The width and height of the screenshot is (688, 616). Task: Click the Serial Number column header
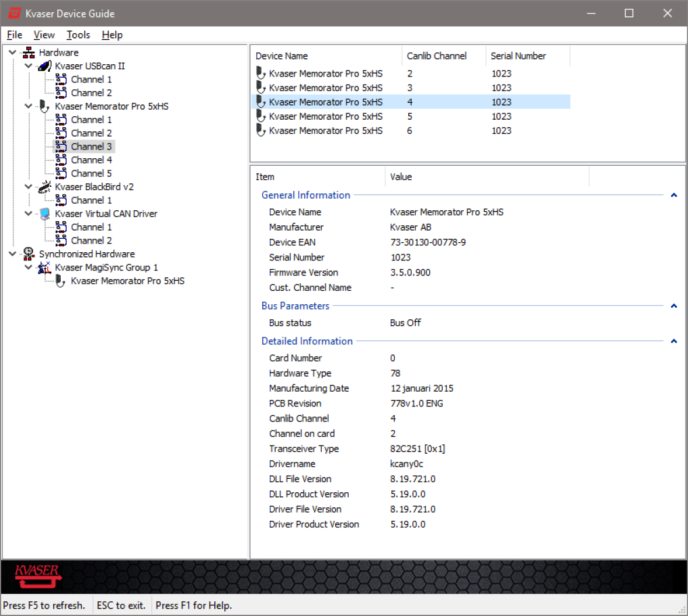(518, 55)
